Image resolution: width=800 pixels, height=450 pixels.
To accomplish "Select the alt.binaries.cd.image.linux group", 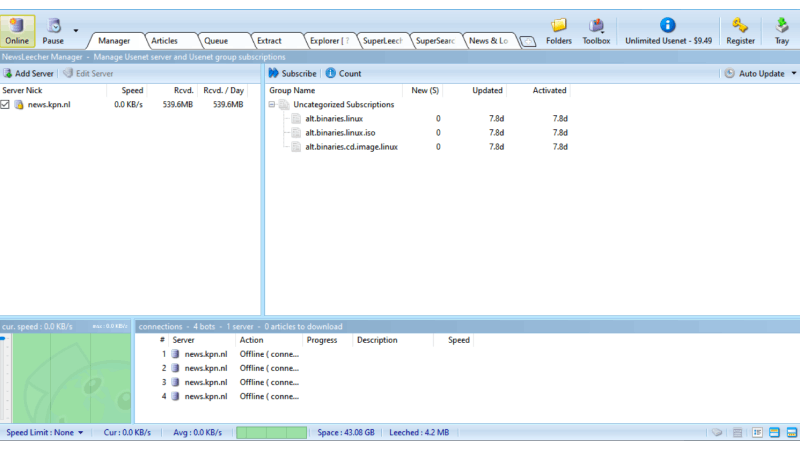I will tap(352, 147).
